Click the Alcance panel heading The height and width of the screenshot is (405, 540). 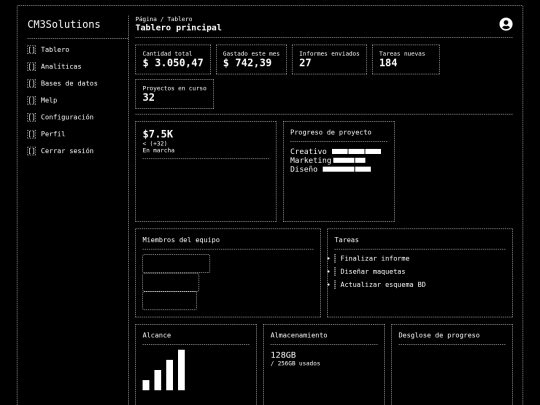click(x=157, y=335)
